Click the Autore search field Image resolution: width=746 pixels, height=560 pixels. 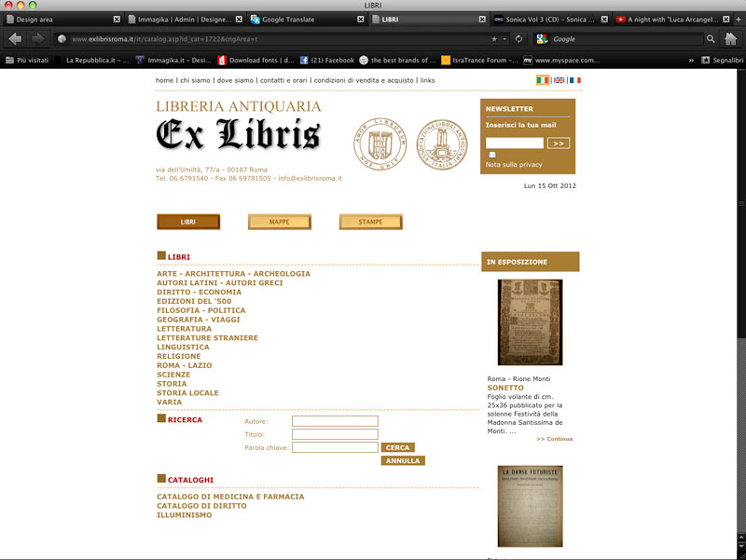click(x=335, y=421)
